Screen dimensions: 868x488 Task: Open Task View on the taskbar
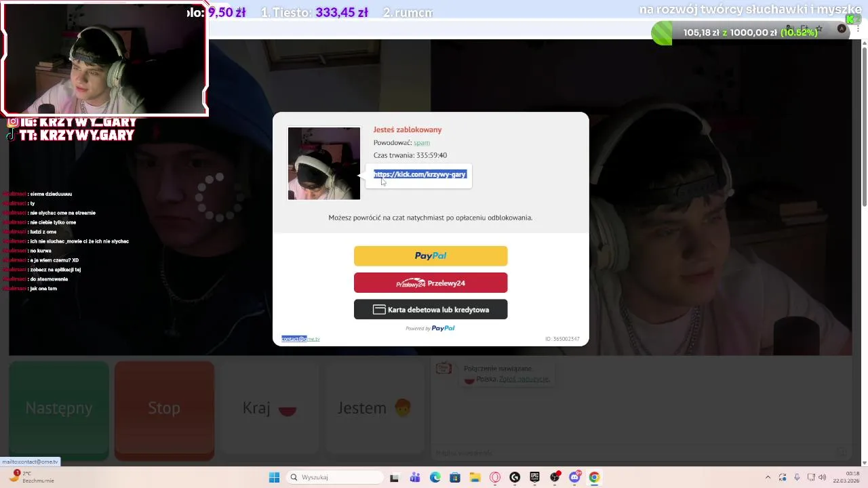(394, 477)
